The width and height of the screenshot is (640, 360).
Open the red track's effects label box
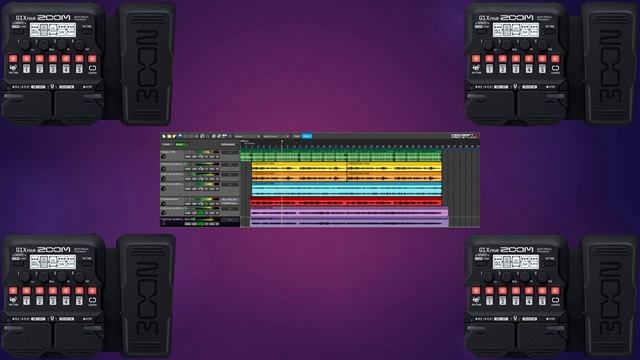(x=230, y=202)
